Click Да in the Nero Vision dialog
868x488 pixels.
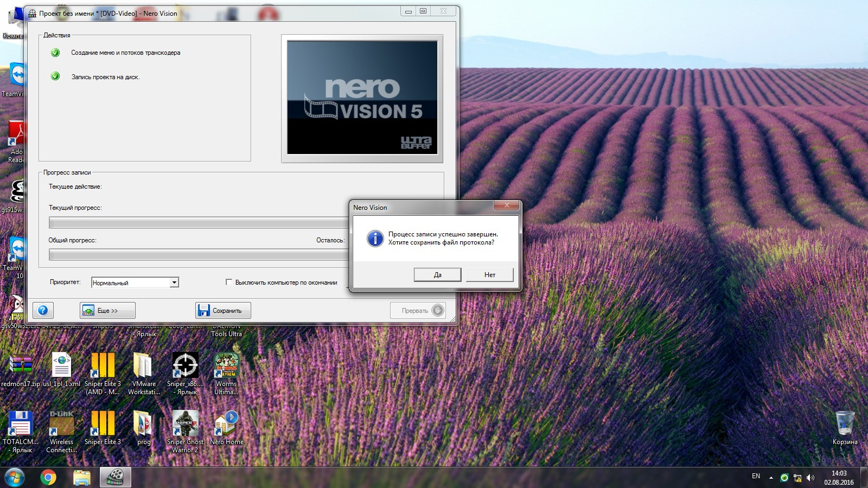437,275
